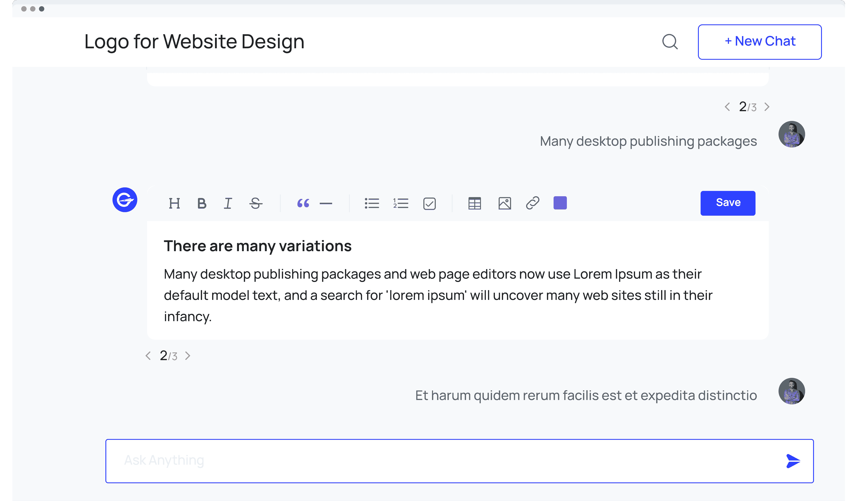Insert a bulleted list
Viewport: 868px width, 501px height.
372,203
